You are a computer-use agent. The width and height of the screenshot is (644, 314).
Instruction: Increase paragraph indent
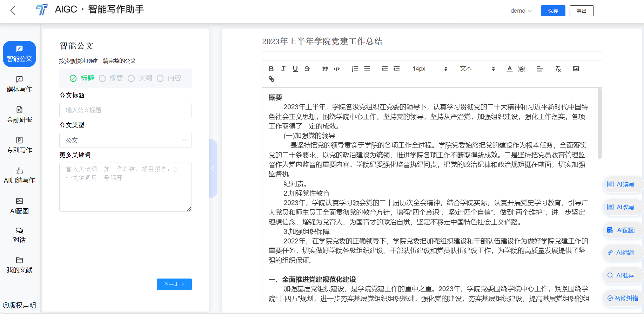pyautogui.click(x=397, y=69)
